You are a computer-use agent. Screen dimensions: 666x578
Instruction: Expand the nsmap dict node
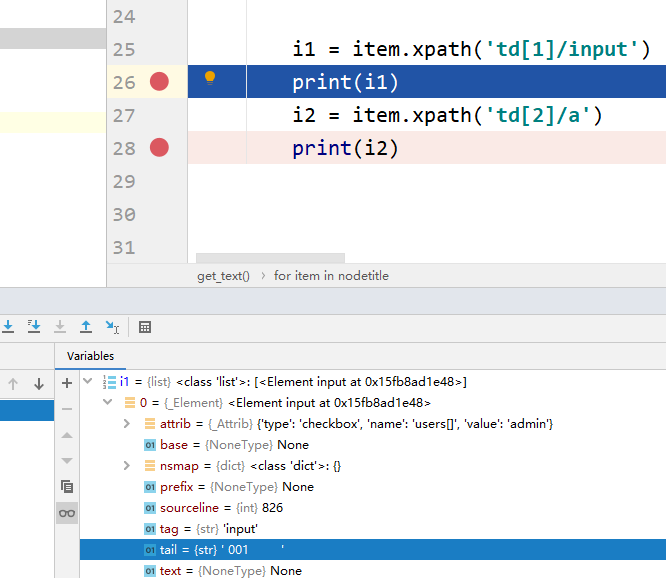click(127, 466)
